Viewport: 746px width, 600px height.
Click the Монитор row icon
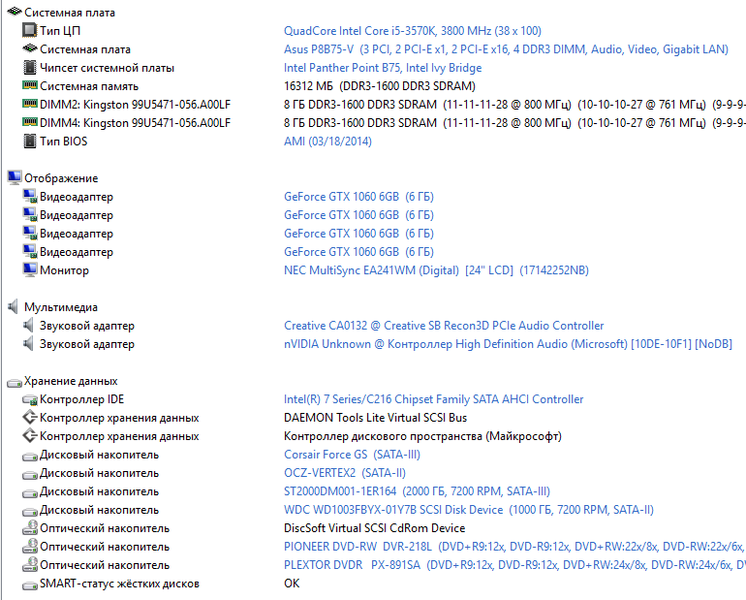(29, 270)
